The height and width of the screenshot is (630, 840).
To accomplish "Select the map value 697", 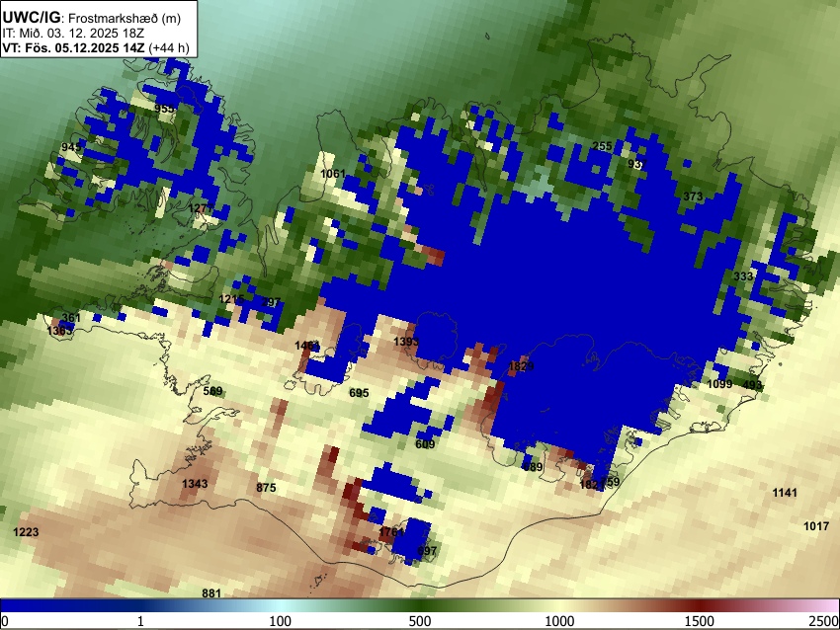I will (427, 551).
